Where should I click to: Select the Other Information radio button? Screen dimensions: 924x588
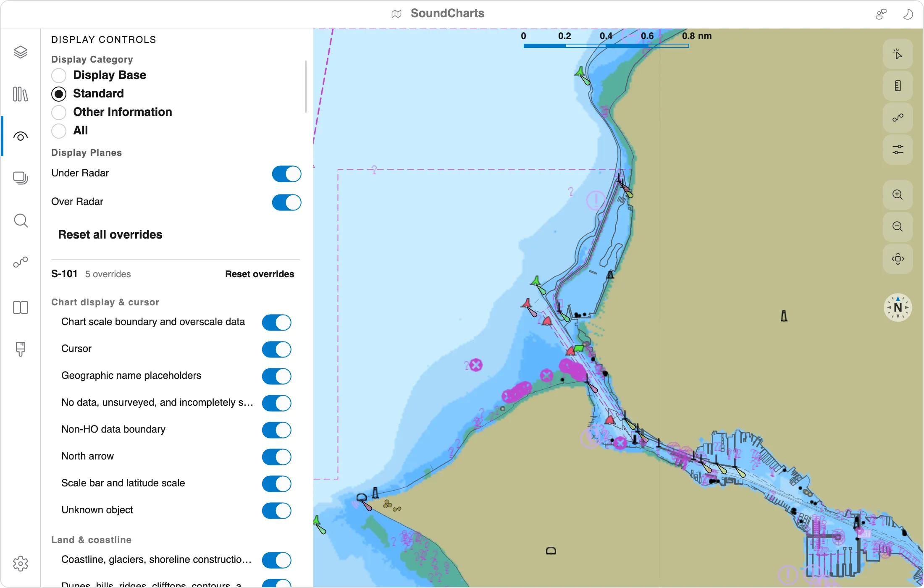tap(59, 113)
